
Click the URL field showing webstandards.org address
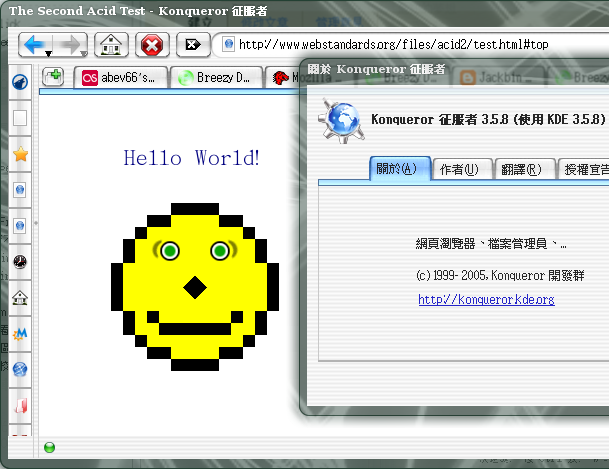(x=393, y=45)
